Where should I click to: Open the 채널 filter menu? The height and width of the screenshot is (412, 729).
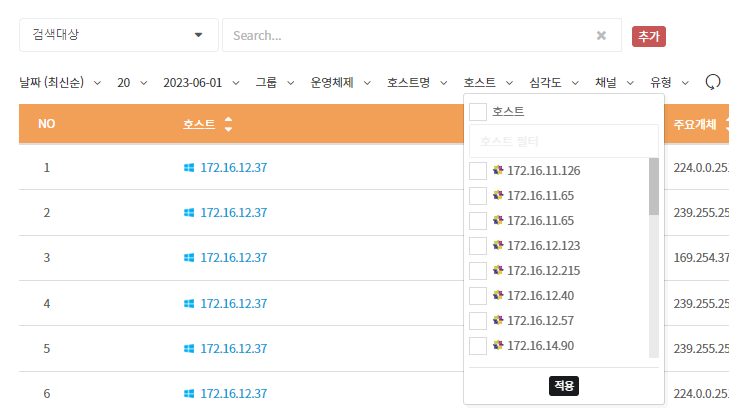(613, 82)
